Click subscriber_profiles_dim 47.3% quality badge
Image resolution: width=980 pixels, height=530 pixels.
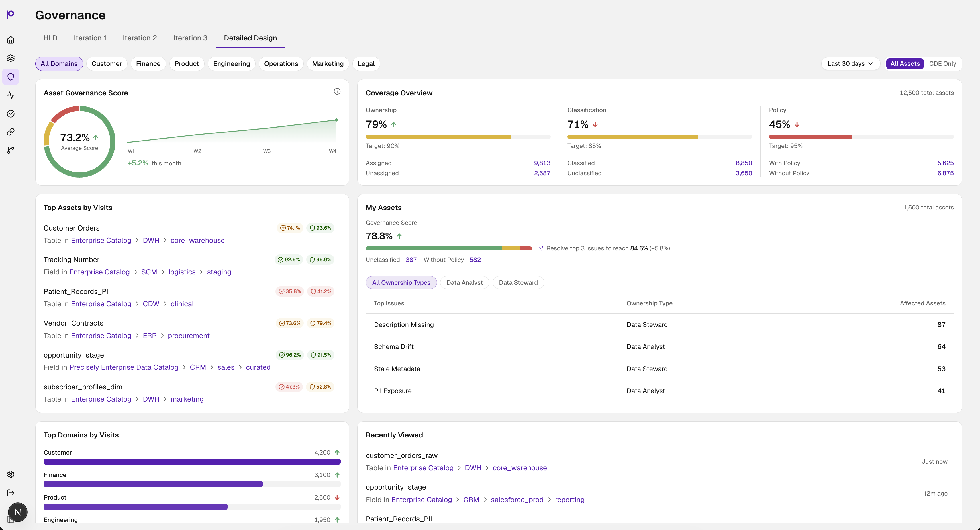[289, 387]
